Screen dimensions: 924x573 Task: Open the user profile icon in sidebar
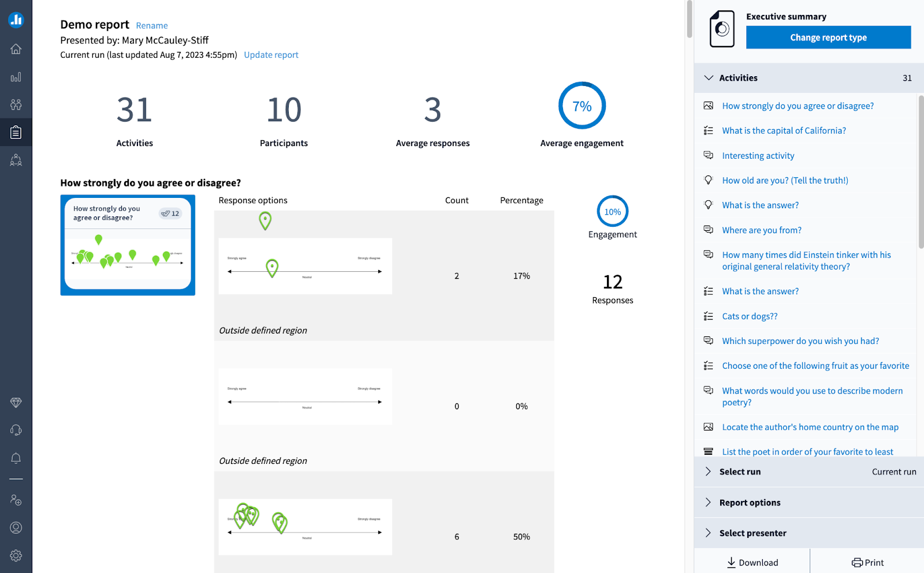[16, 527]
